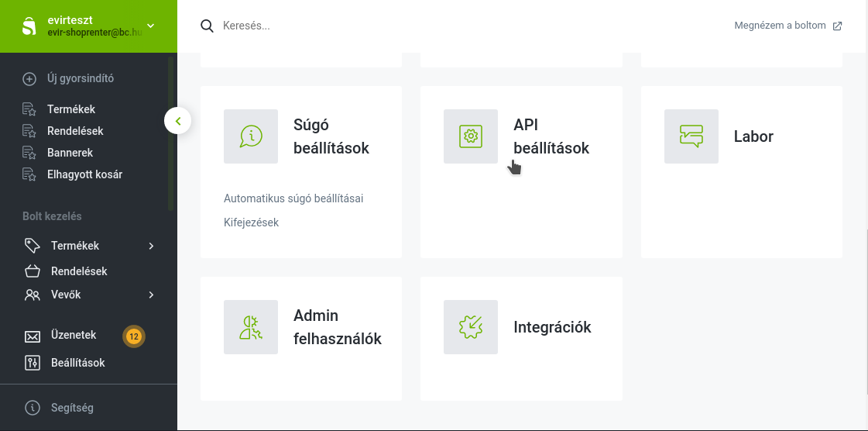
Task: Open the Kifejezések link
Action: (252, 222)
